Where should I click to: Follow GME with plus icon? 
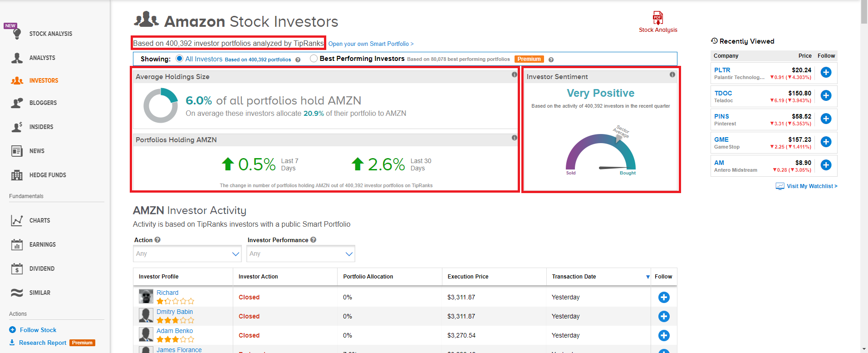pos(826,142)
